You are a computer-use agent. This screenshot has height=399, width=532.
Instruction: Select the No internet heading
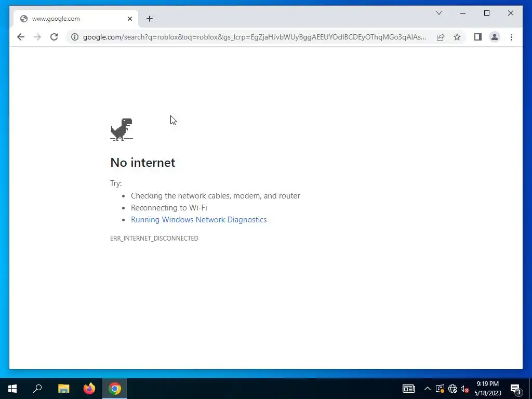[x=143, y=163]
